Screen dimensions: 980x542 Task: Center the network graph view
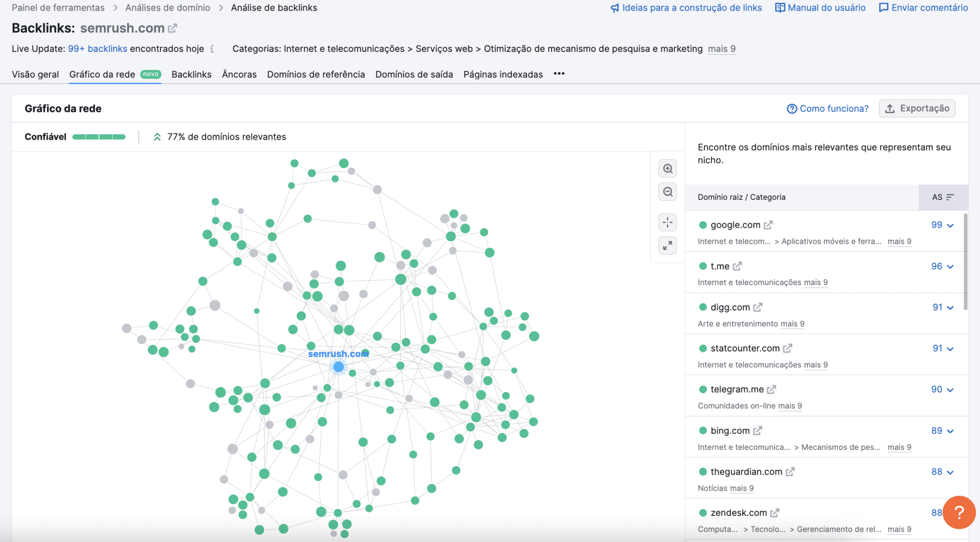pyautogui.click(x=668, y=223)
